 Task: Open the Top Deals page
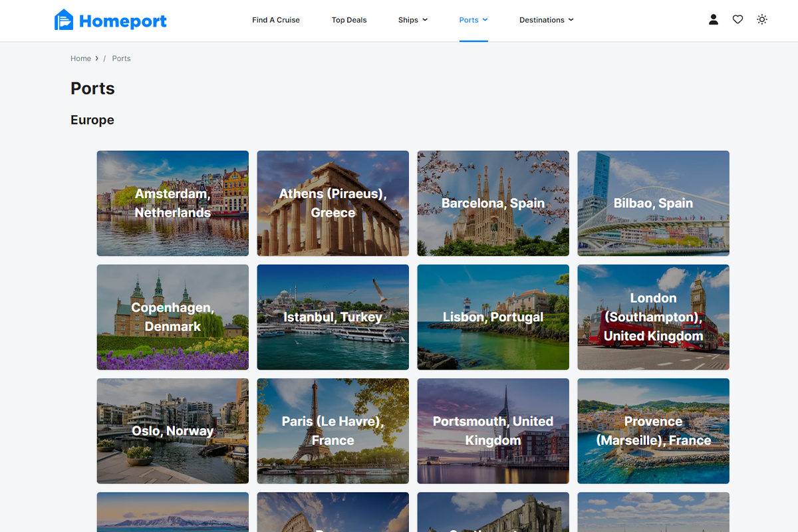point(349,20)
